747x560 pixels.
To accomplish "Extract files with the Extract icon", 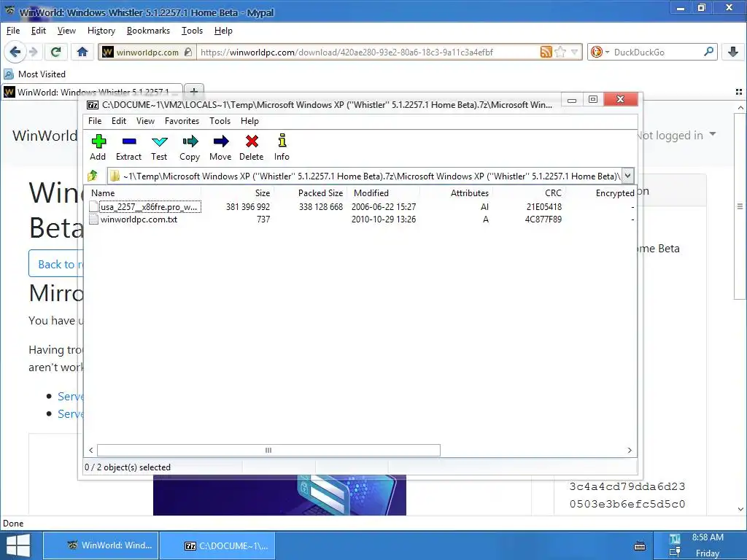I will [128, 147].
